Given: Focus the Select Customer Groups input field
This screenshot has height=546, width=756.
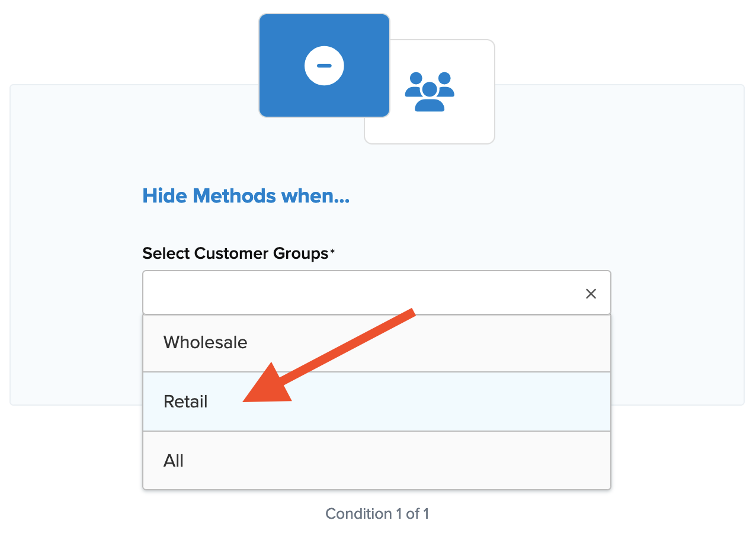Looking at the screenshot, I should (355, 293).
